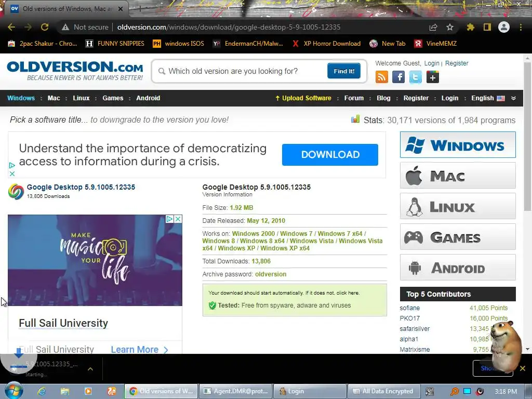
Task: Open the Twitter social icon
Action: tap(416, 77)
